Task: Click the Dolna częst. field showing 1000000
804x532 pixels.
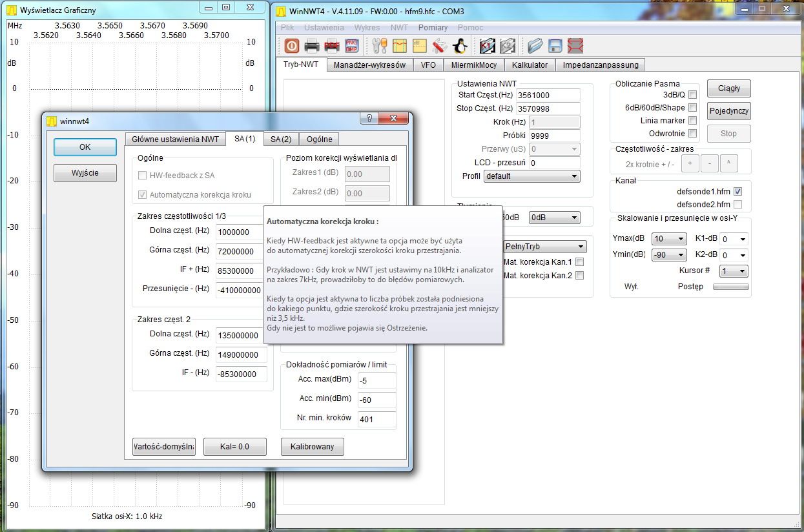Action: click(x=241, y=232)
